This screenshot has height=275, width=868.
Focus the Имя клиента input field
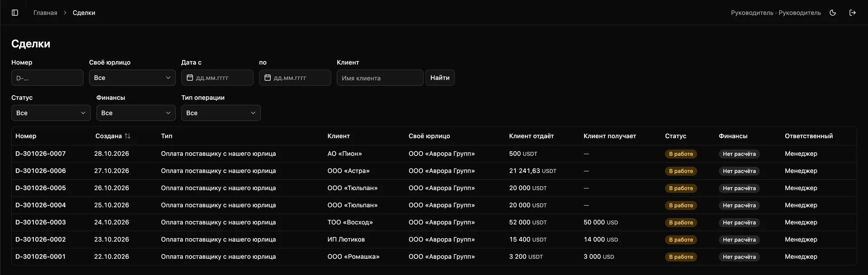coord(380,78)
